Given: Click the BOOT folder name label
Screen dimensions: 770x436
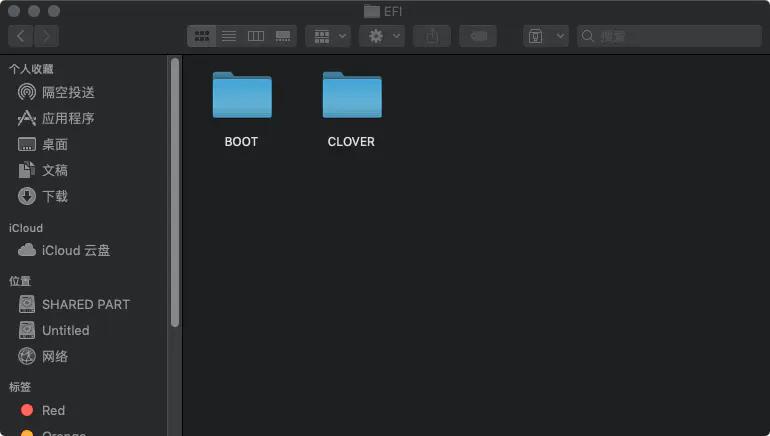Looking at the screenshot, I should (x=241, y=142).
